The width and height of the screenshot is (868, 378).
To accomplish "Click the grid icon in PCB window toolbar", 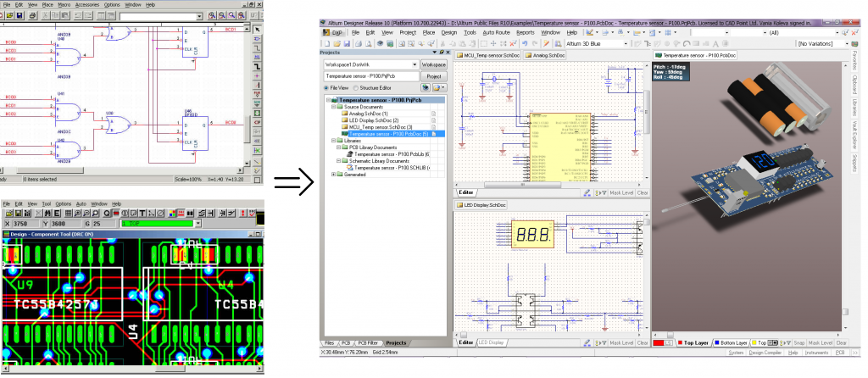I will (x=68, y=213).
